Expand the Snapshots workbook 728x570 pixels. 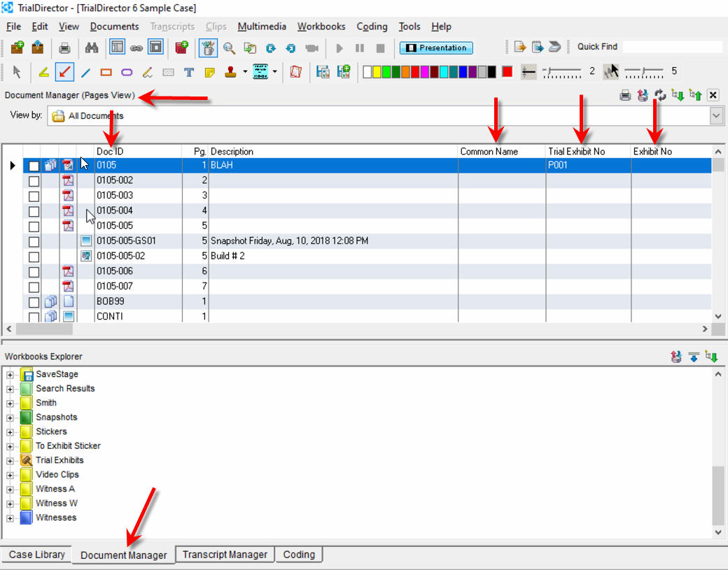coord(10,418)
